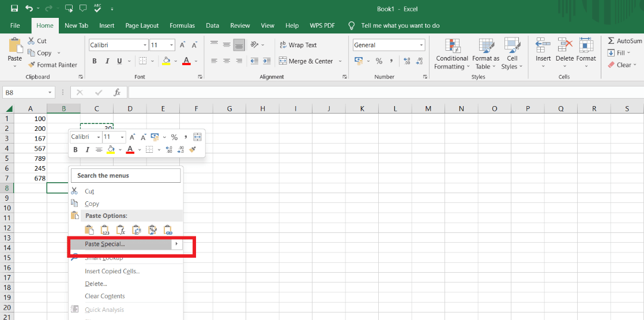Image resolution: width=644 pixels, height=320 pixels.
Task: Click the Save icon in title bar
Action: coord(14,8)
